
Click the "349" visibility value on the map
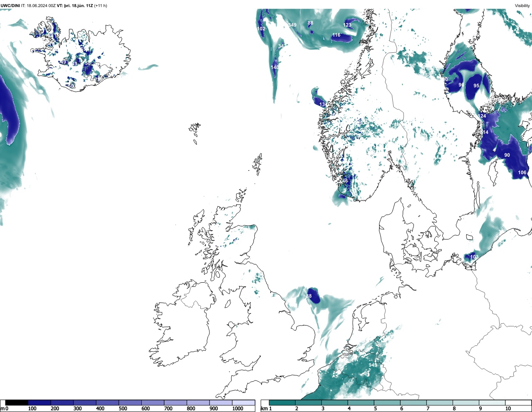[x=292, y=25]
